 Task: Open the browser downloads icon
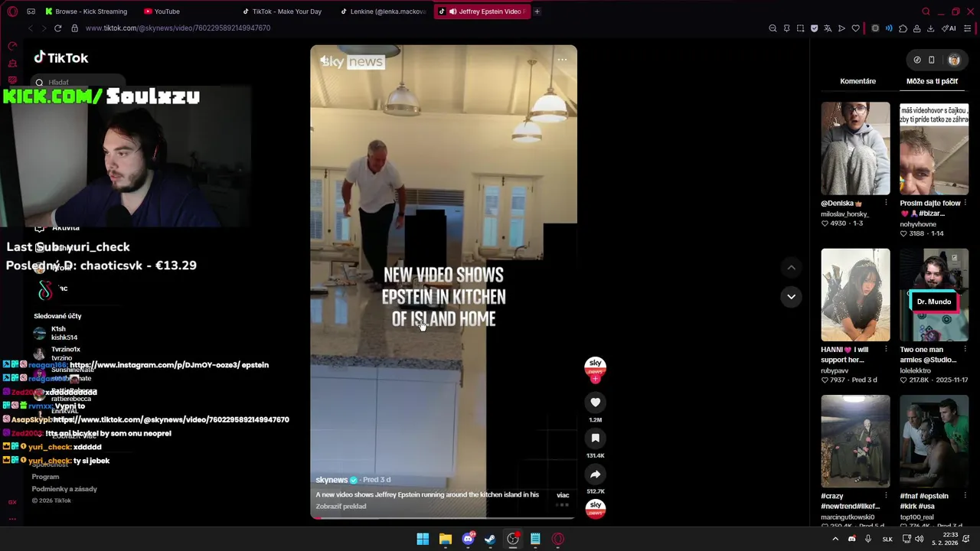click(930, 28)
